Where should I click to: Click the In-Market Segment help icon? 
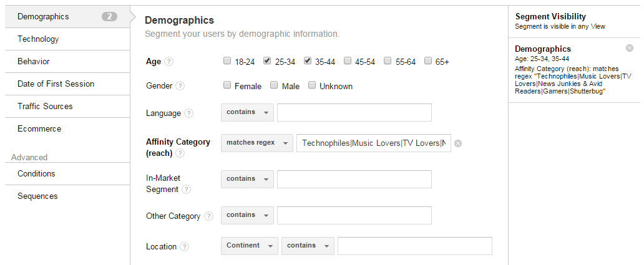[x=186, y=190]
